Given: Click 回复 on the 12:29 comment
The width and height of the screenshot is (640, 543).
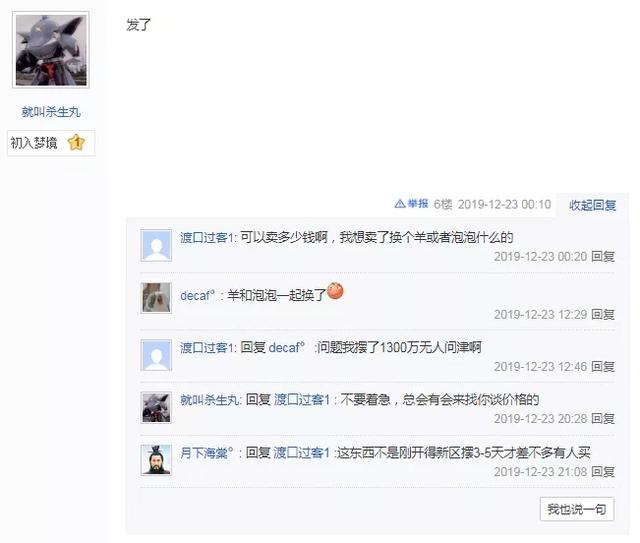Looking at the screenshot, I should pyautogui.click(x=603, y=314).
